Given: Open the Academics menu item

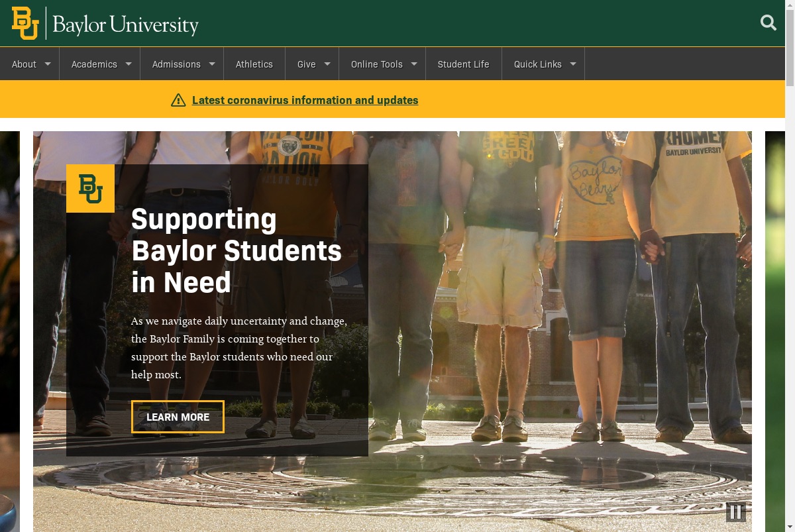Looking at the screenshot, I should point(94,64).
